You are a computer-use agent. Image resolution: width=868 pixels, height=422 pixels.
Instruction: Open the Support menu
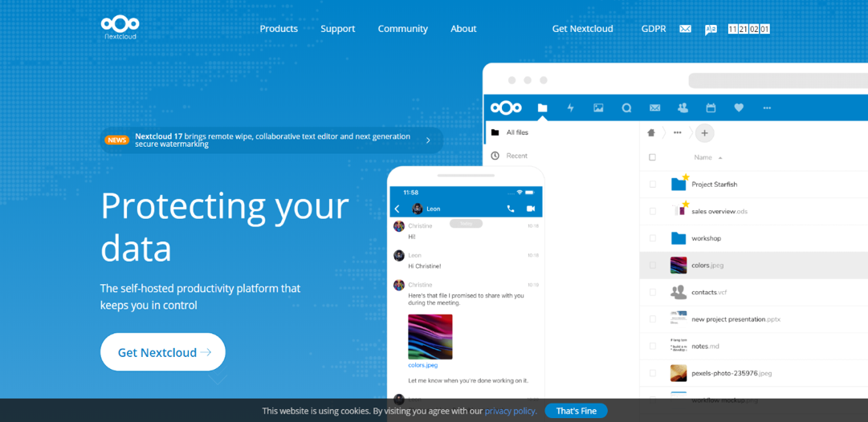point(338,29)
